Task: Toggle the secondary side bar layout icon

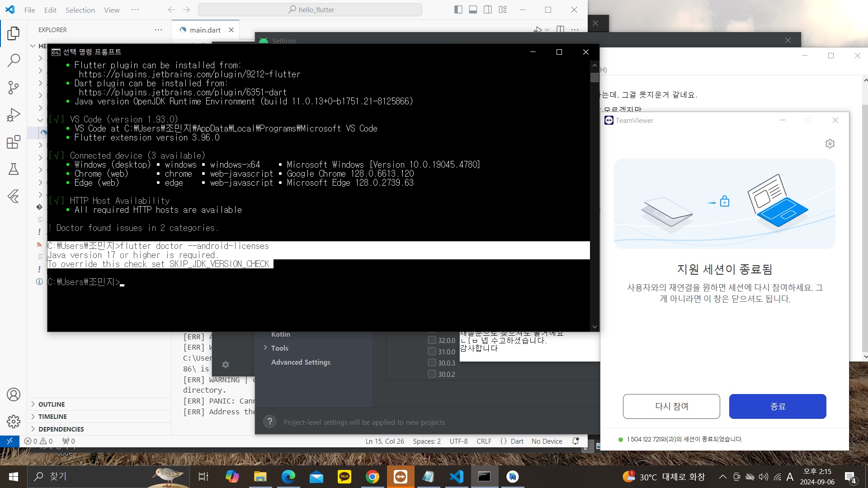Action: (x=488, y=9)
